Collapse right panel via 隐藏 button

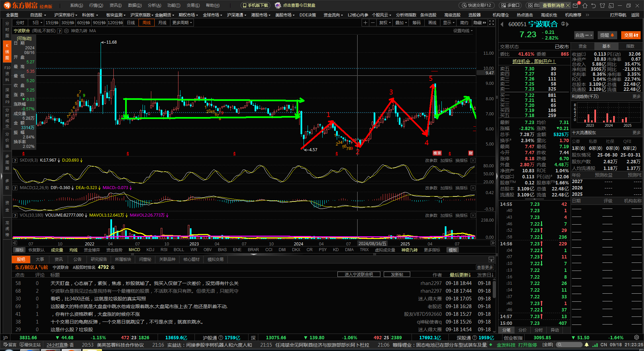click(480, 23)
